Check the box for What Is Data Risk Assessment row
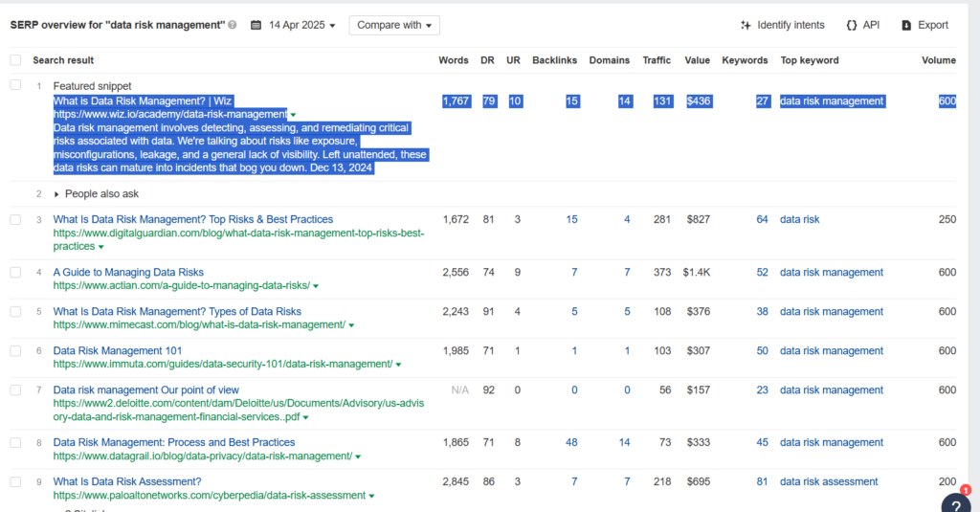 [15, 482]
